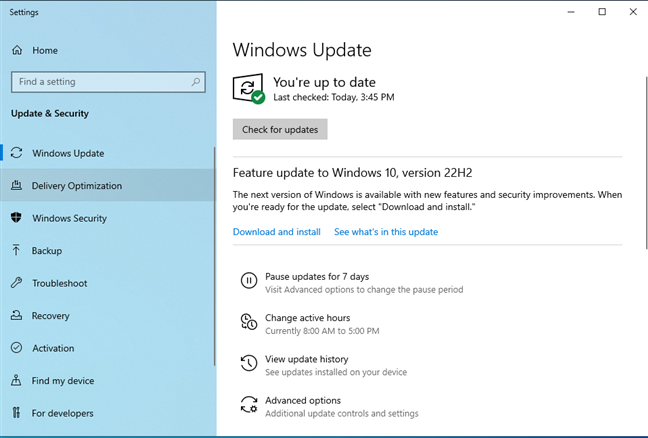Viewport: 648px width, 438px height.
Task: Click the Activation checkmark circle icon
Action: click(x=17, y=348)
